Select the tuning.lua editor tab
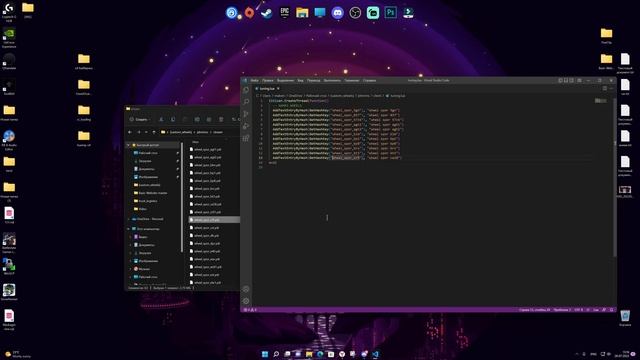This screenshot has height=360, width=640. 266,89
